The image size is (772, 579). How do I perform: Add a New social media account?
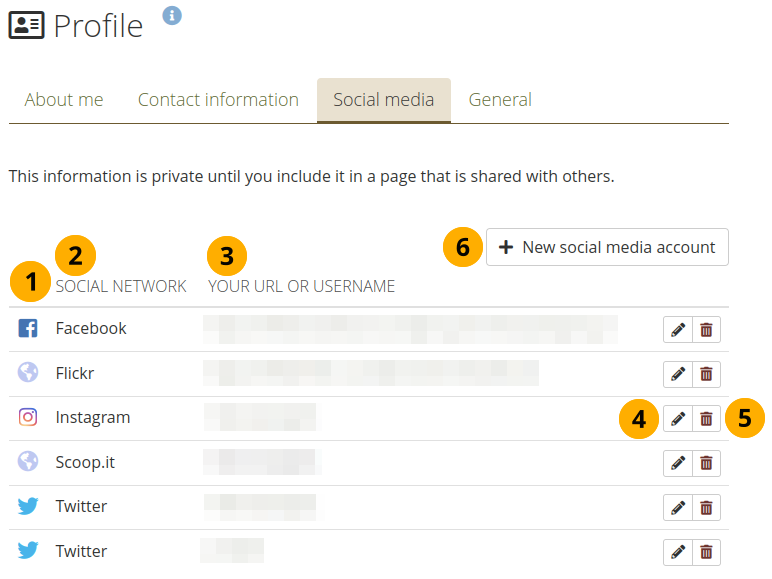click(607, 247)
